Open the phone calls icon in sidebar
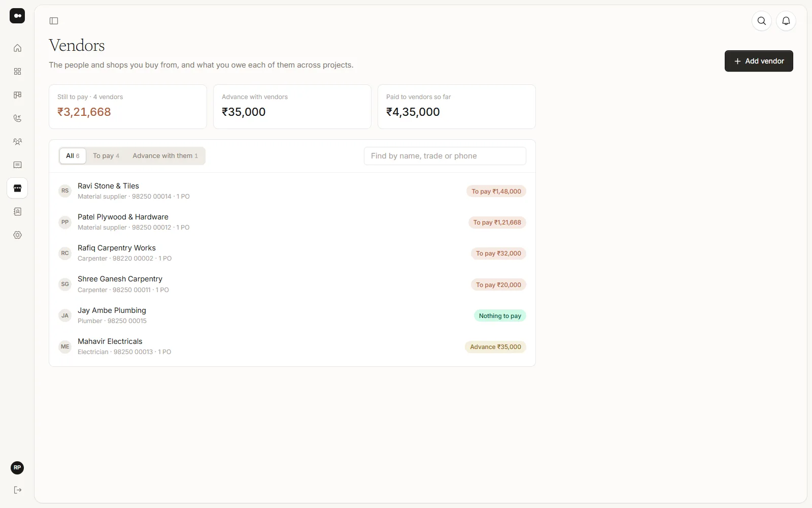The image size is (812, 508). coord(17,118)
